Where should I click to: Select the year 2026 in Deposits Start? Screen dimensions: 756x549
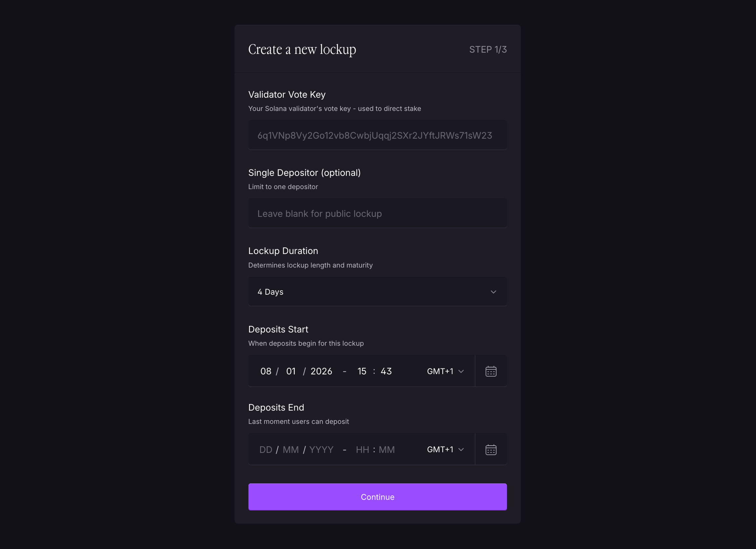(x=321, y=371)
